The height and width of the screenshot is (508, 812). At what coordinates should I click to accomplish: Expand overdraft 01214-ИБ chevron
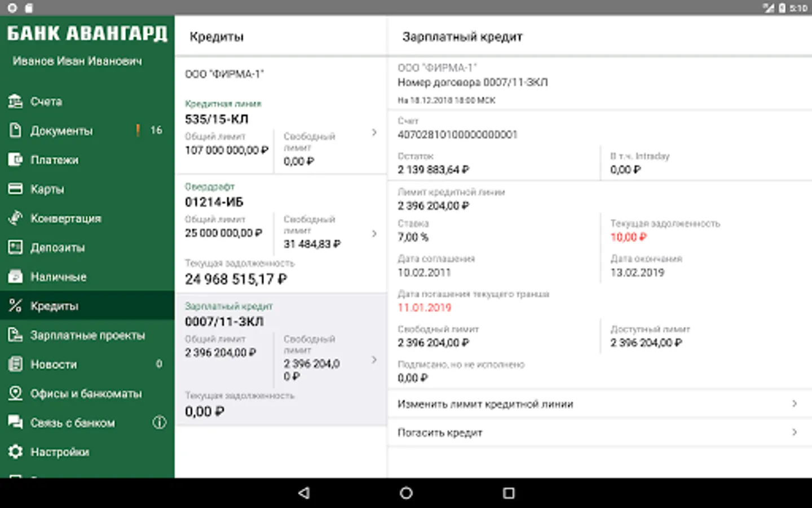(374, 234)
